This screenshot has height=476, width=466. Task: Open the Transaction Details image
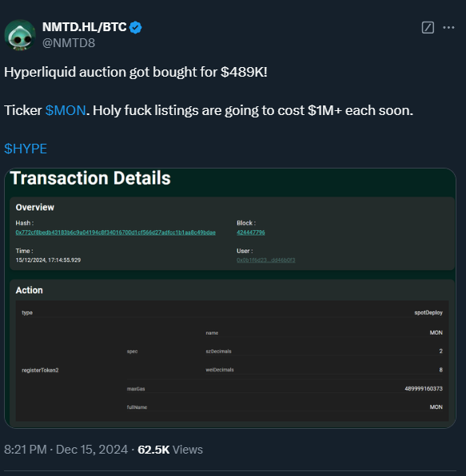point(230,298)
